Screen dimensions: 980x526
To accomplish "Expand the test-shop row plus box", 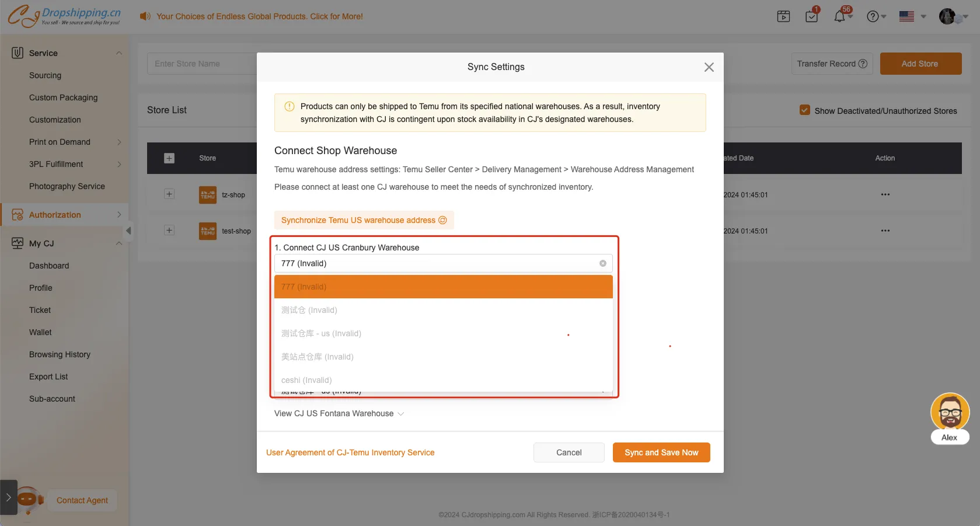I will pyautogui.click(x=169, y=231).
